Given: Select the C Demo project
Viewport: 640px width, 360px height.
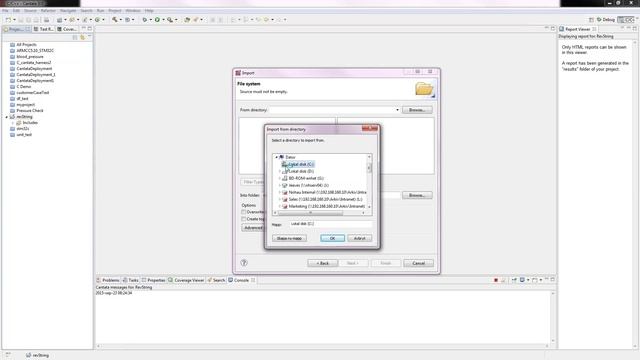Looking at the screenshot, I should click(24, 87).
